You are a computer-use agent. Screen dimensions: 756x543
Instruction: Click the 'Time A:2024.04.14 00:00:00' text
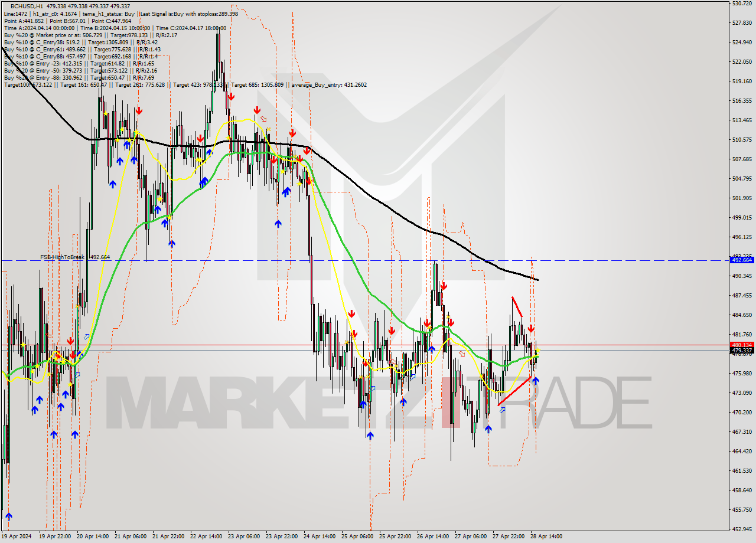(39, 28)
